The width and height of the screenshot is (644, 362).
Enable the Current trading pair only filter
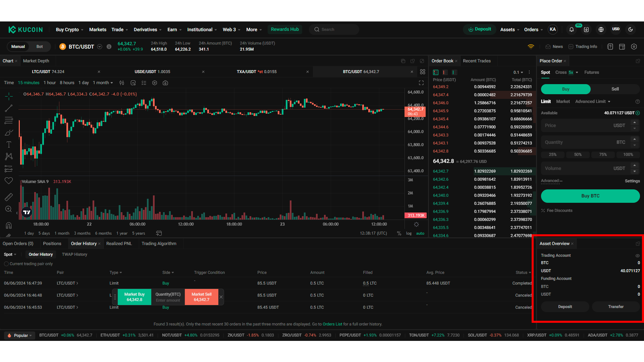click(x=6, y=264)
